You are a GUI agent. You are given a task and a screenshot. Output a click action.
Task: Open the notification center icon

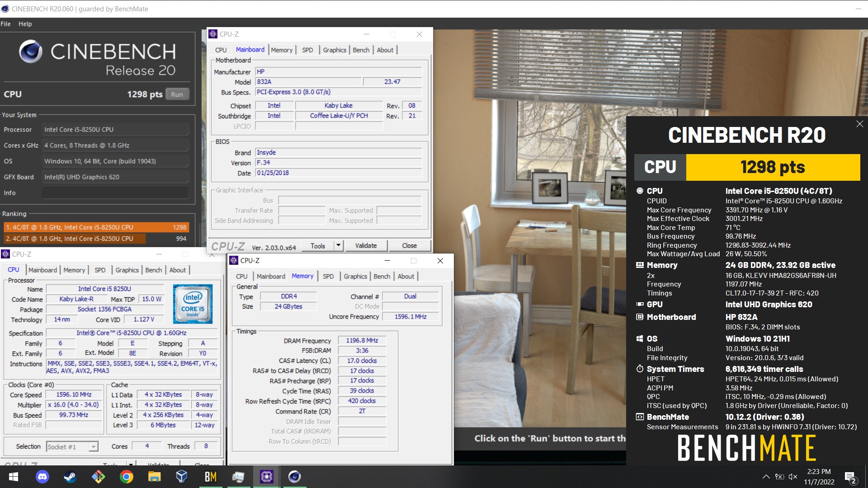[x=850, y=477]
